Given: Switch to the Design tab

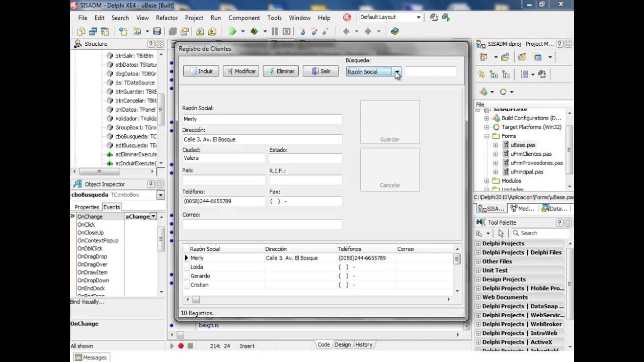Looking at the screenshot, I should (x=343, y=345).
